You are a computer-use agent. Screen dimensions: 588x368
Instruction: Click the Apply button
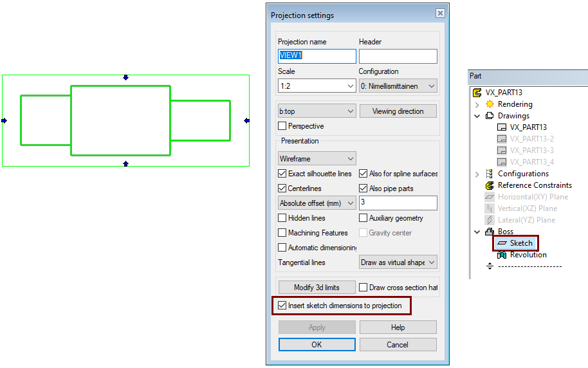pos(317,327)
